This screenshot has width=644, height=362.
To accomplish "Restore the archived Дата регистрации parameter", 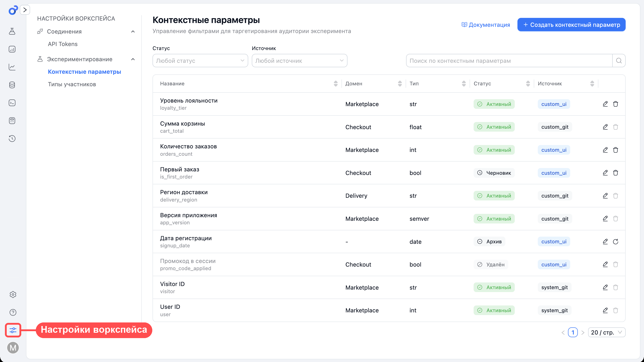I will click(616, 242).
